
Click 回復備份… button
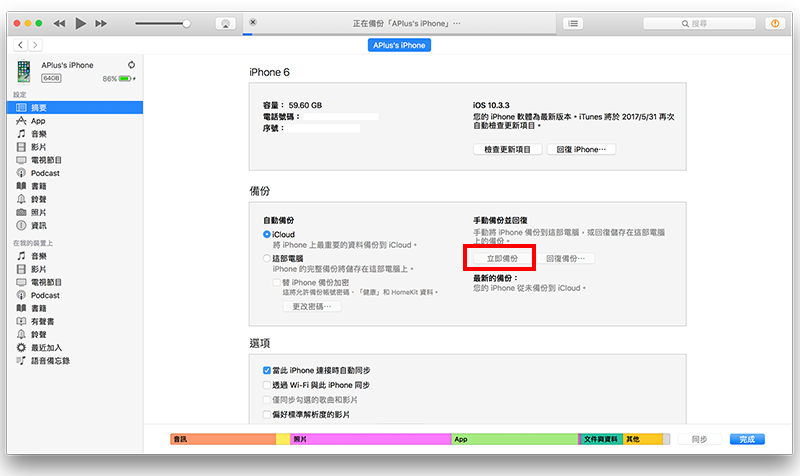click(x=565, y=259)
